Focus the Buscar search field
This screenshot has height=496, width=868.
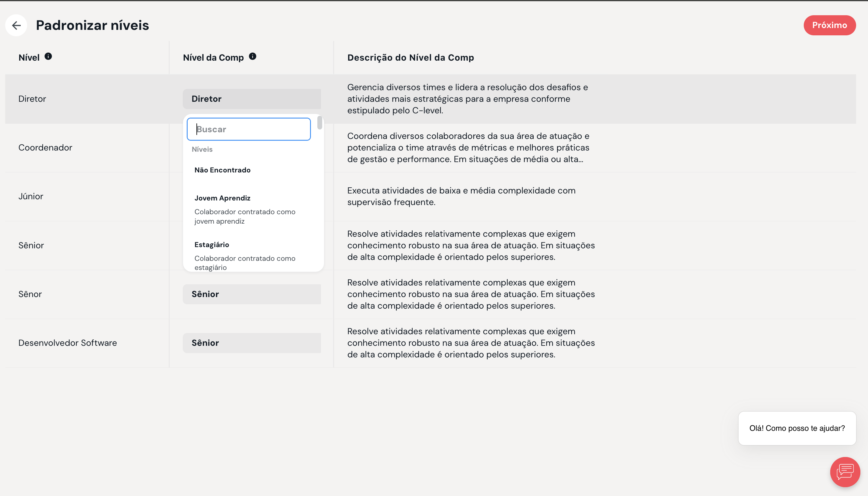coord(249,129)
